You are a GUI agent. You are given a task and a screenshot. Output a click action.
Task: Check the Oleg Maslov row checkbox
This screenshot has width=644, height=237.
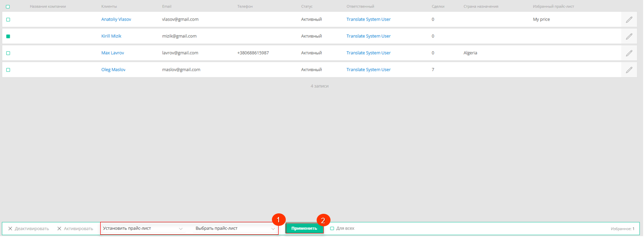pos(8,70)
